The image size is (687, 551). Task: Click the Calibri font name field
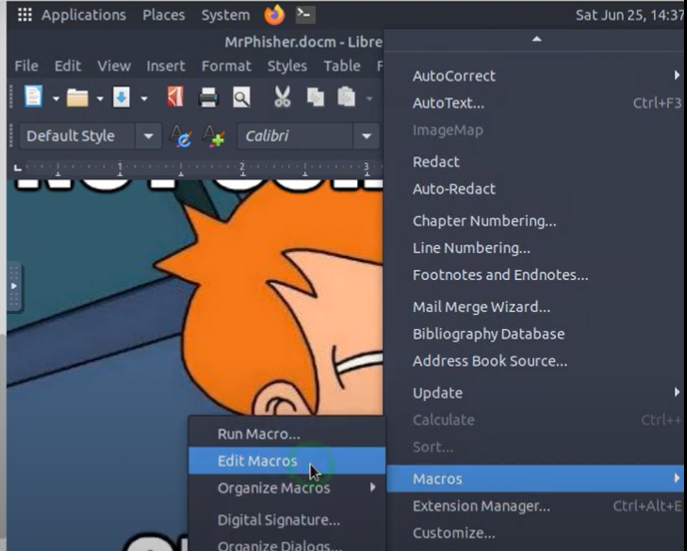pyautogui.click(x=295, y=136)
